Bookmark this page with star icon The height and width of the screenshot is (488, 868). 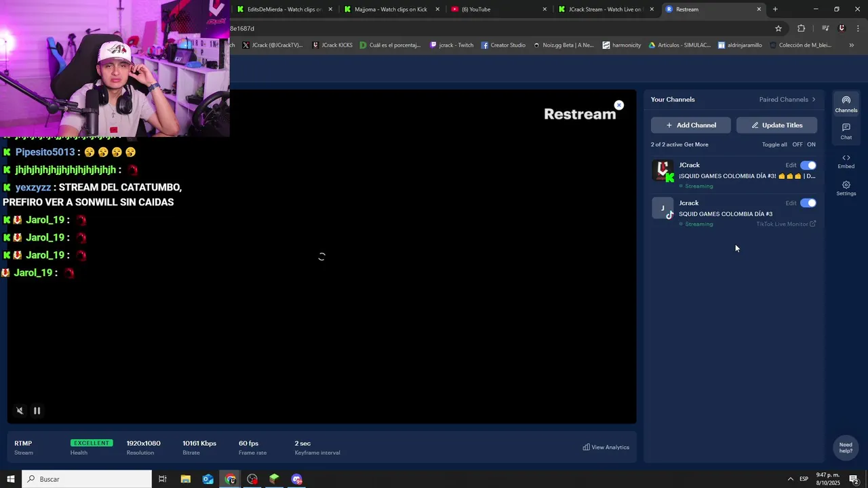[778, 28]
